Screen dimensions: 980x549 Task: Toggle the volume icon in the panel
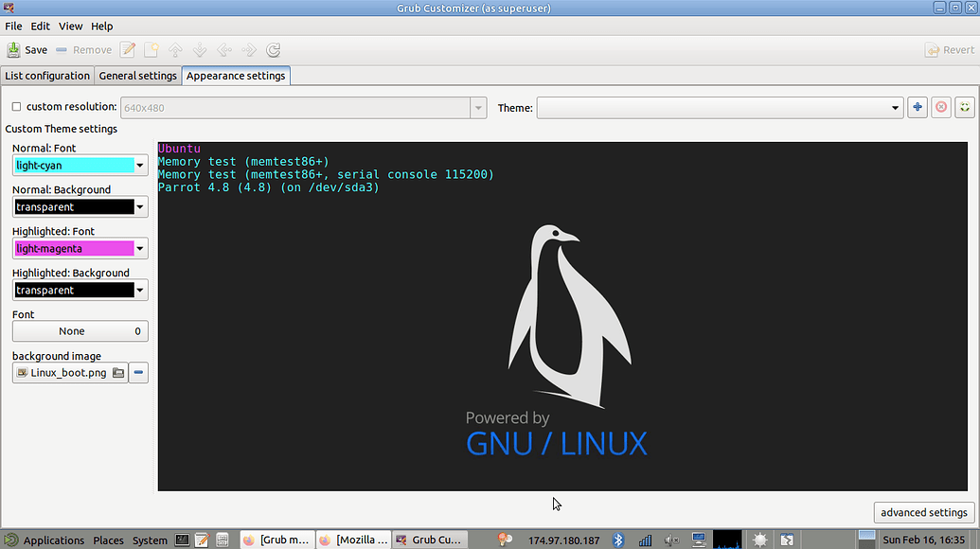(x=671, y=540)
